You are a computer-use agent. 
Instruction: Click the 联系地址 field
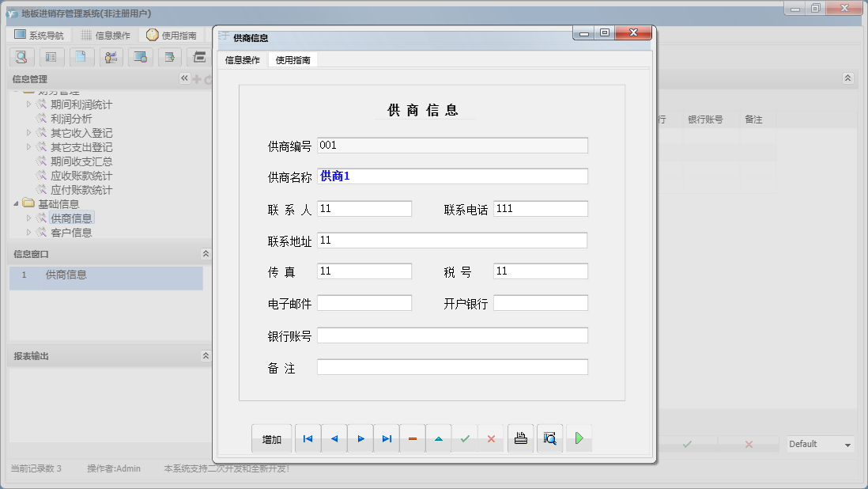tap(452, 240)
